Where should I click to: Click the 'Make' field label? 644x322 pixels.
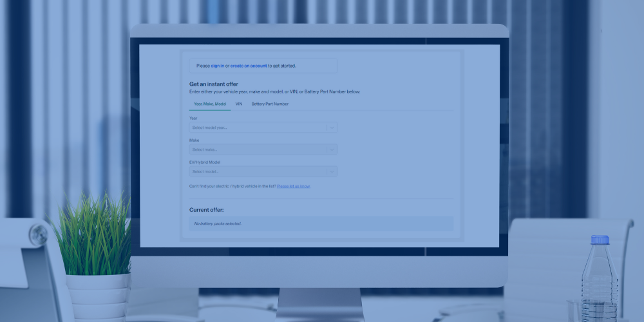194,140
